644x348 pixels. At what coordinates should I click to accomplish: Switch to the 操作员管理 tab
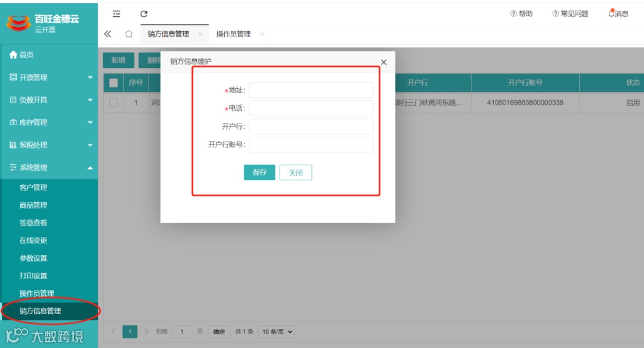235,34
